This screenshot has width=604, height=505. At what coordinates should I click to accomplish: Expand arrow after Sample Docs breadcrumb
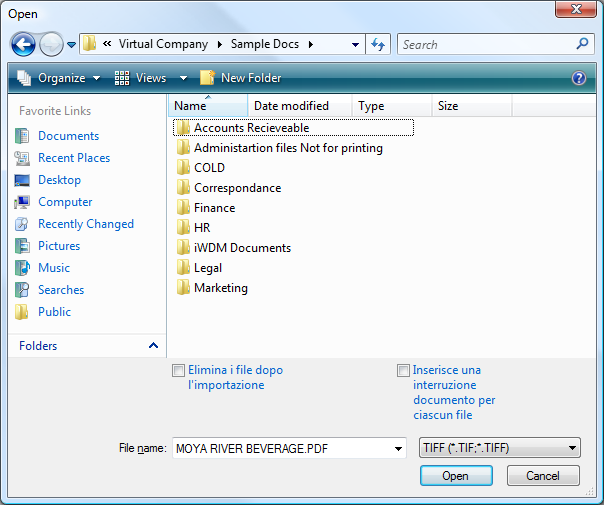[310, 45]
